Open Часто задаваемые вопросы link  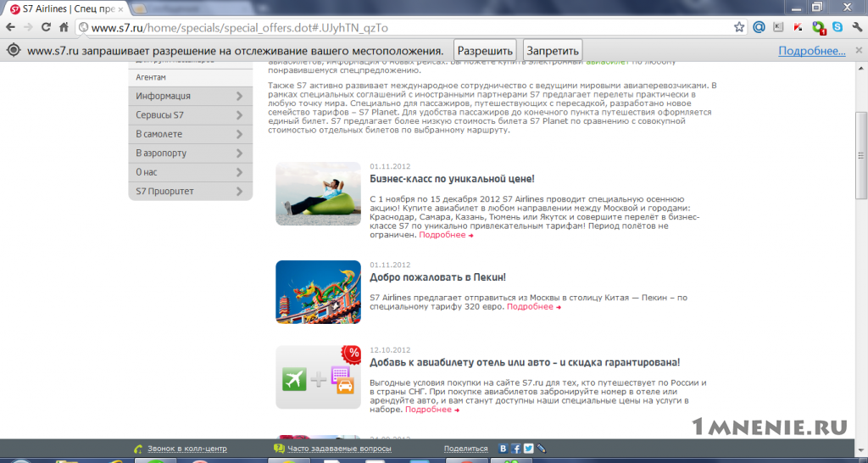[339, 449]
